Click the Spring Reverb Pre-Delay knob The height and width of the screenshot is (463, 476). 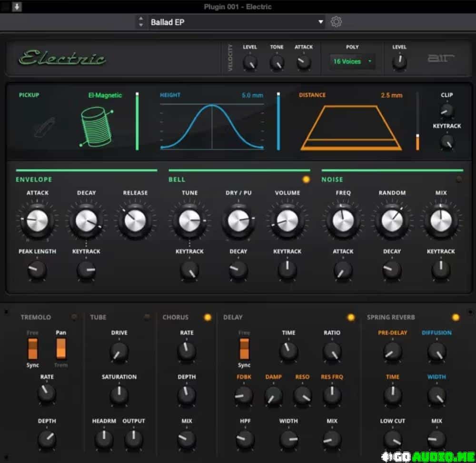(x=393, y=352)
